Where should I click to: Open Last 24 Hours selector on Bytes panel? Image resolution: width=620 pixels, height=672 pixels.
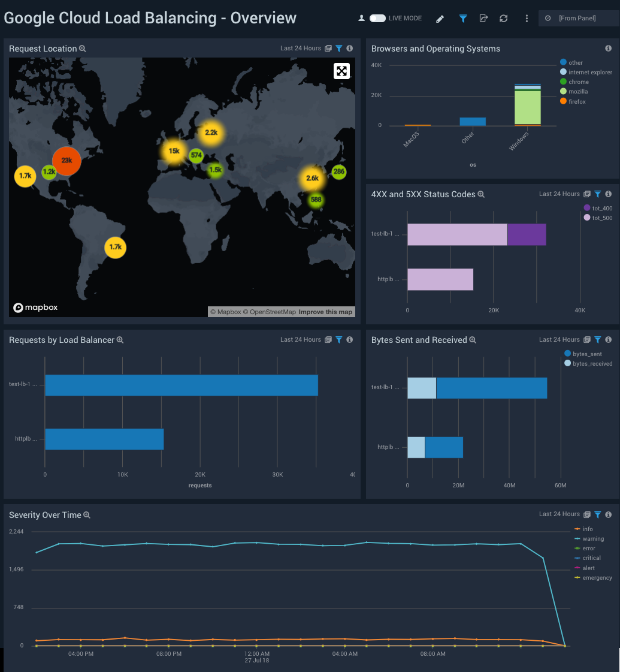[x=559, y=339]
